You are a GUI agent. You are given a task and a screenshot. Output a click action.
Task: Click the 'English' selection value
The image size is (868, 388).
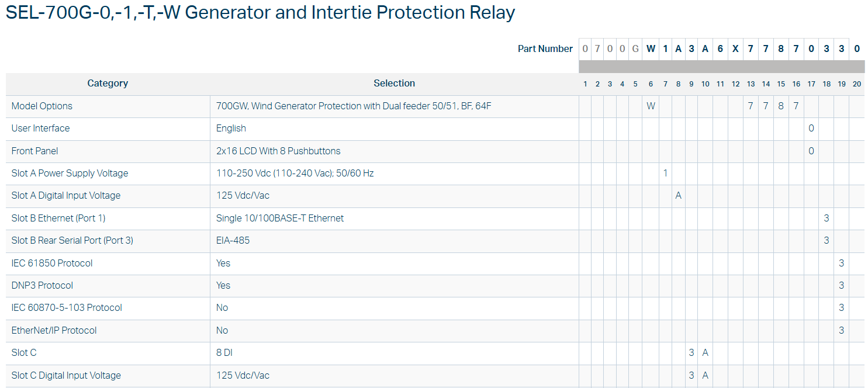(x=231, y=129)
